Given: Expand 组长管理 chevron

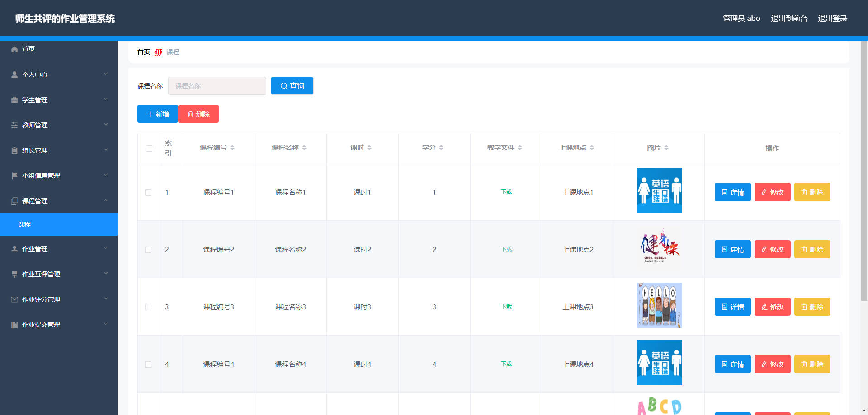Looking at the screenshot, I should [106, 149].
